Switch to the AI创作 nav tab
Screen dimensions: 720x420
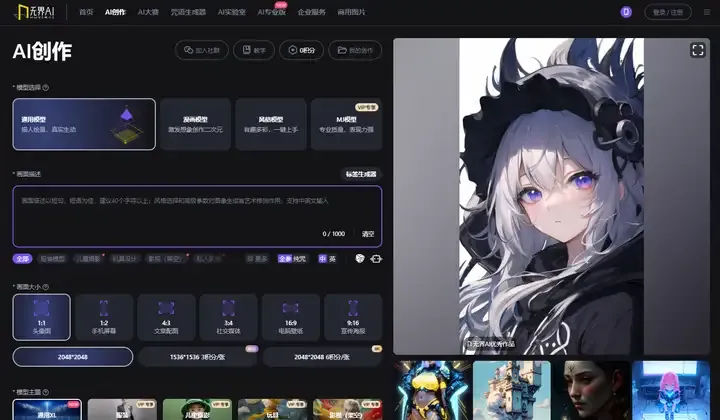point(115,12)
